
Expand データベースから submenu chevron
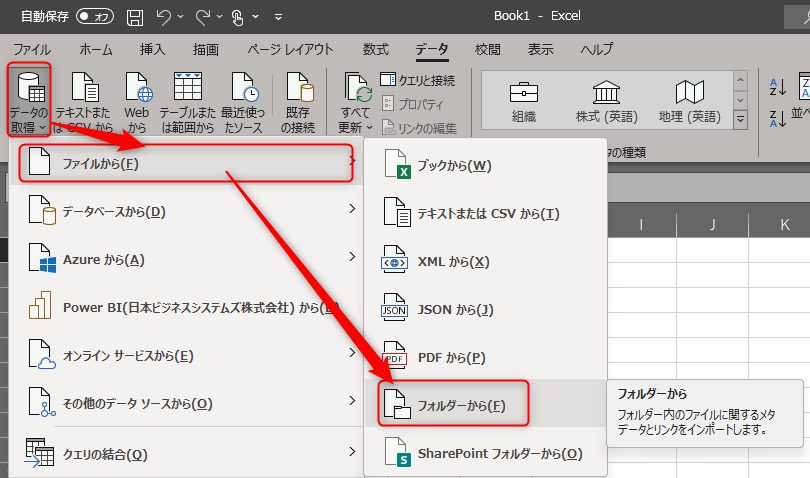click(352, 209)
